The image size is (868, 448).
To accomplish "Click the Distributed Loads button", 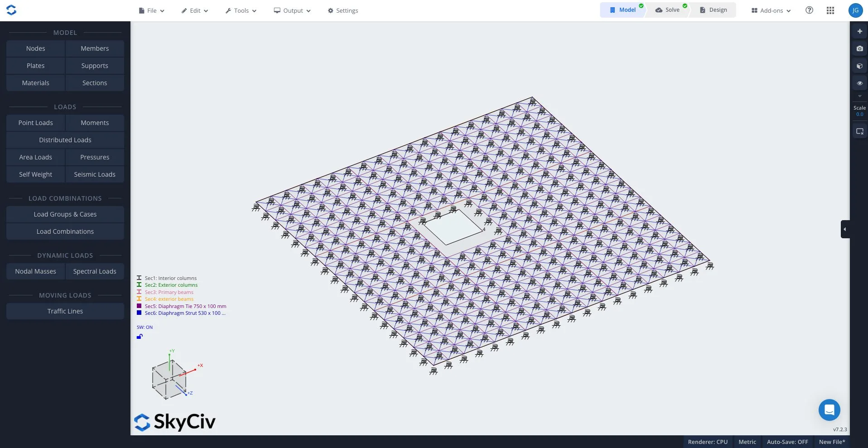I will point(65,140).
